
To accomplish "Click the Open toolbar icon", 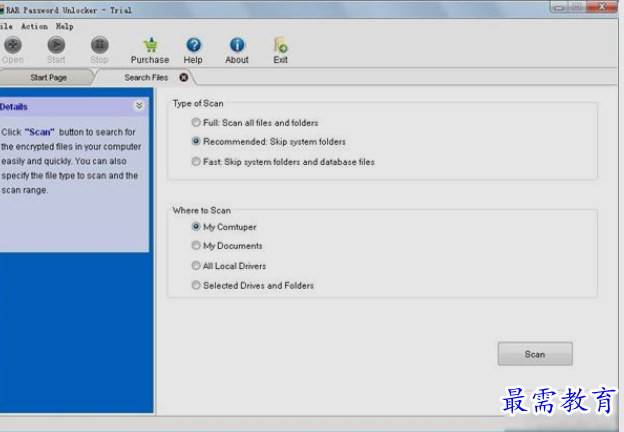I will [13, 45].
